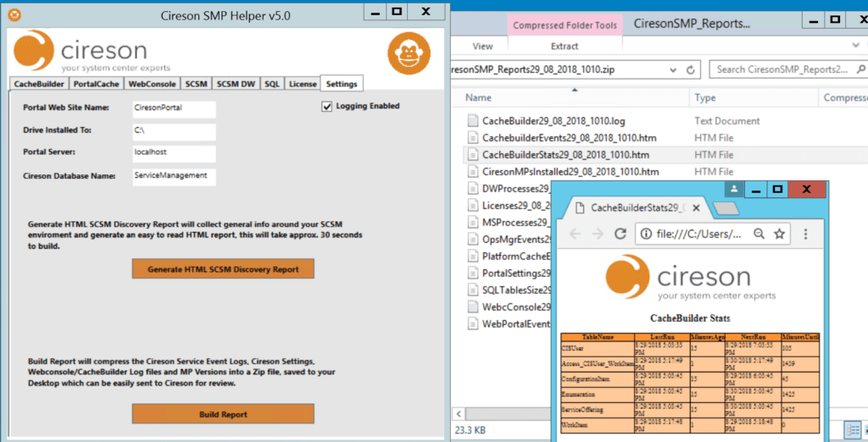The image size is (868, 442).
Task: Select the Settings tab
Action: (342, 84)
